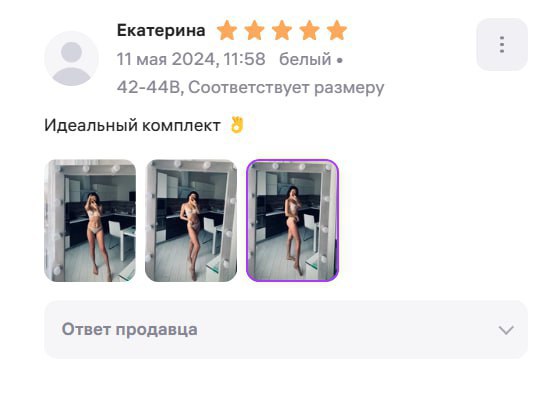Open the three-dot options menu
Image resolution: width=534 pixels, height=410 pixels.
click(x=502, y=45)
